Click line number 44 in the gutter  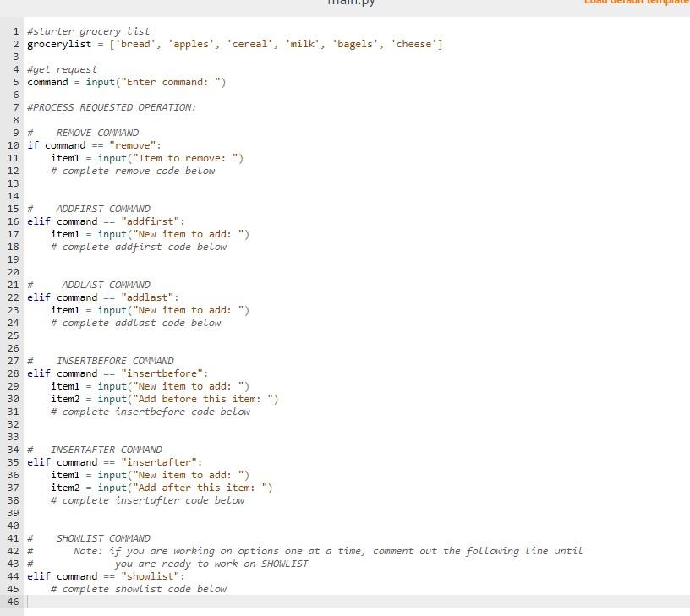pyautogui.click(x=13, y=576)
